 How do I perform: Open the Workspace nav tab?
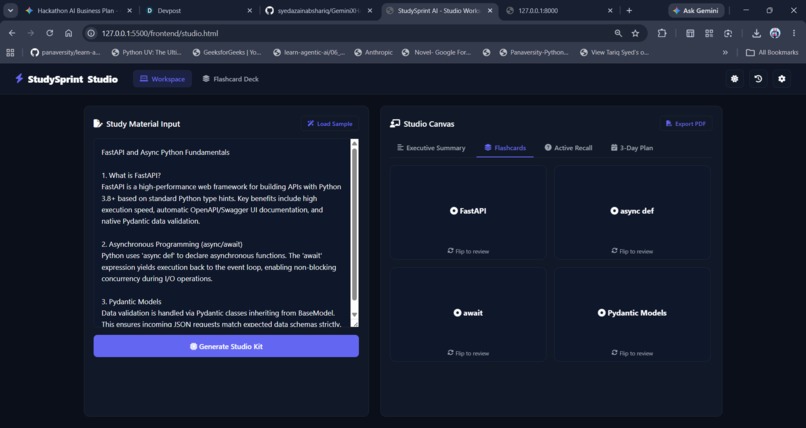click(162, 79)
